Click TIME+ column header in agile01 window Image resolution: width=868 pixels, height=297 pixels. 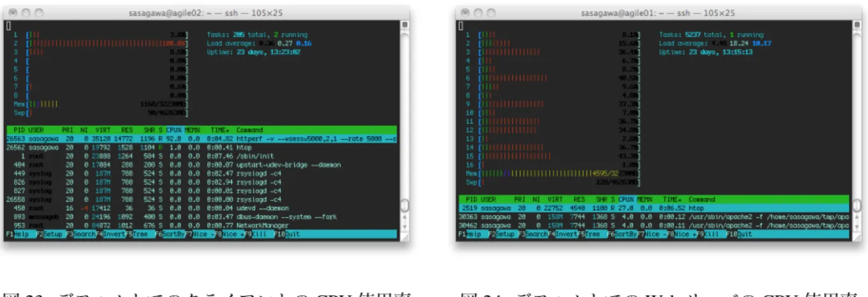[672, 199]
